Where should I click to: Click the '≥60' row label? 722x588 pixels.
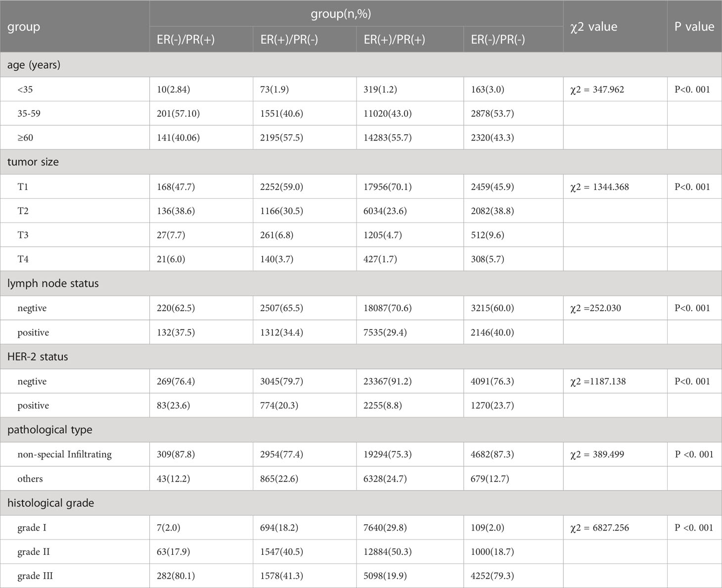[x=25, y=138]
